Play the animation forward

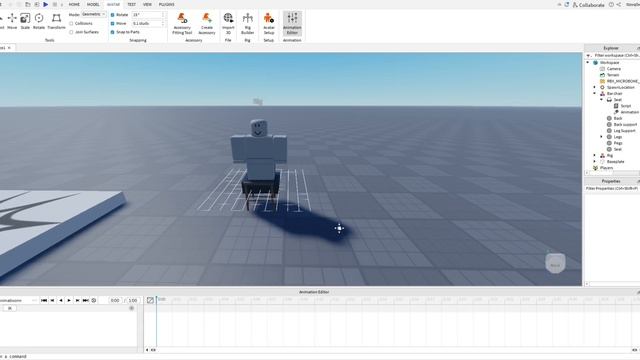point(69,300)
